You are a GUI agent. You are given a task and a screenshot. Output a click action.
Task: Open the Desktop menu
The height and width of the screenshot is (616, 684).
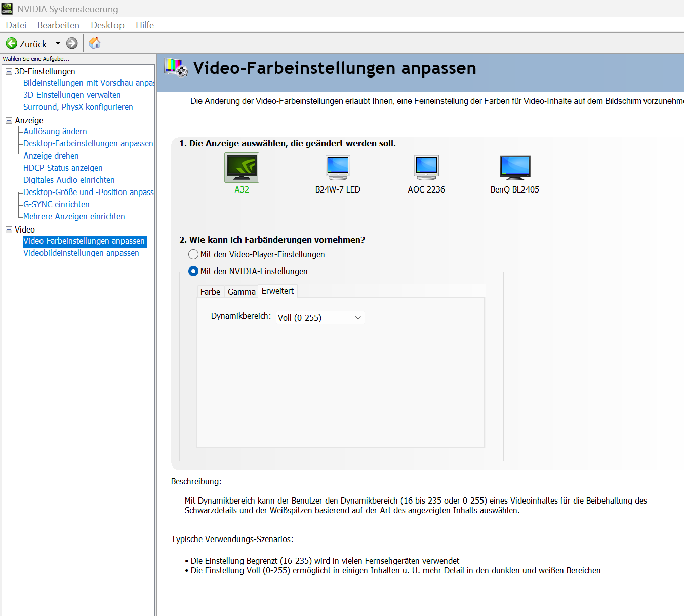click(x=107, y=25)
